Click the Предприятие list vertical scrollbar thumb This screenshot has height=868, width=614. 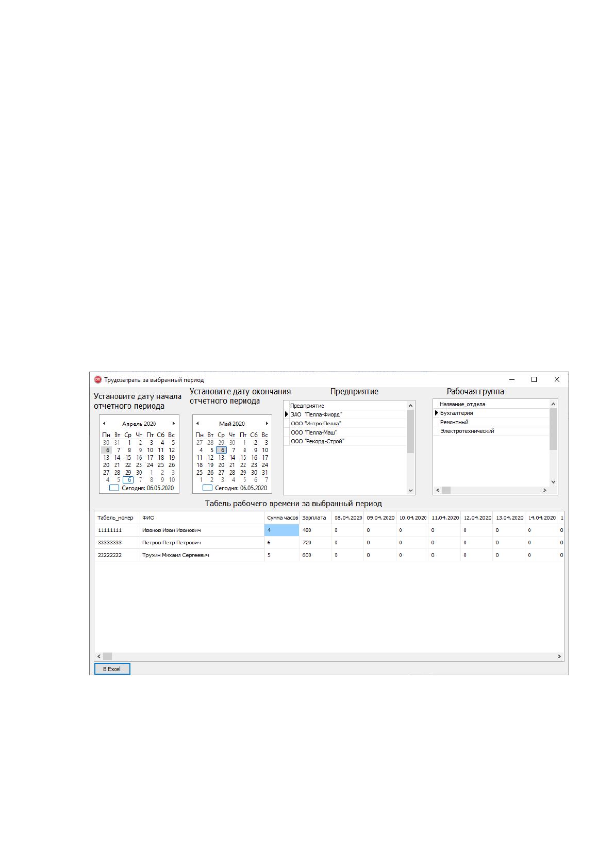tap(410, 431)
